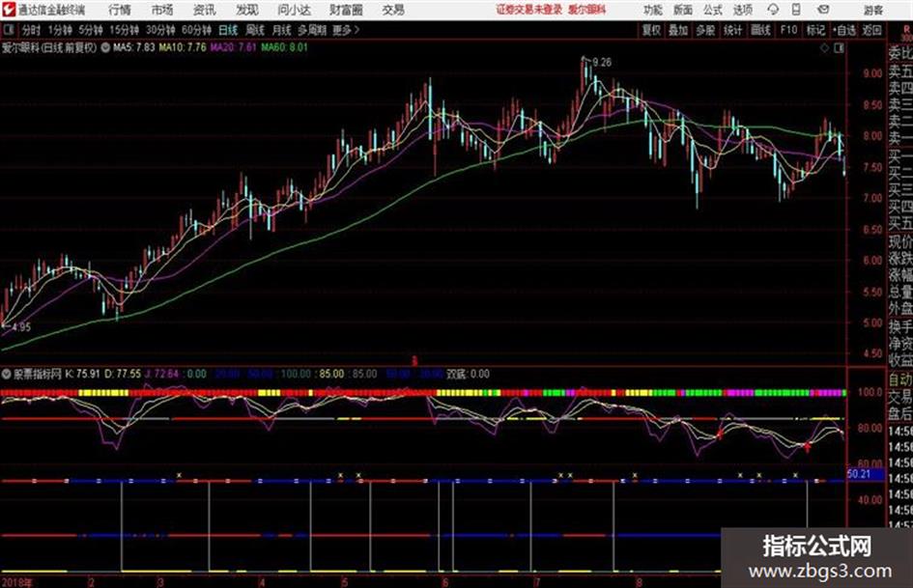
Task: Switch to the 1分钟 period tab
Action: click(x=60, y=30)
